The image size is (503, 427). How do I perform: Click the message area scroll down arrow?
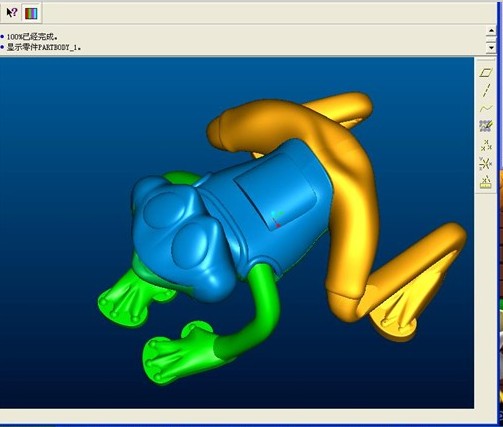491,48
